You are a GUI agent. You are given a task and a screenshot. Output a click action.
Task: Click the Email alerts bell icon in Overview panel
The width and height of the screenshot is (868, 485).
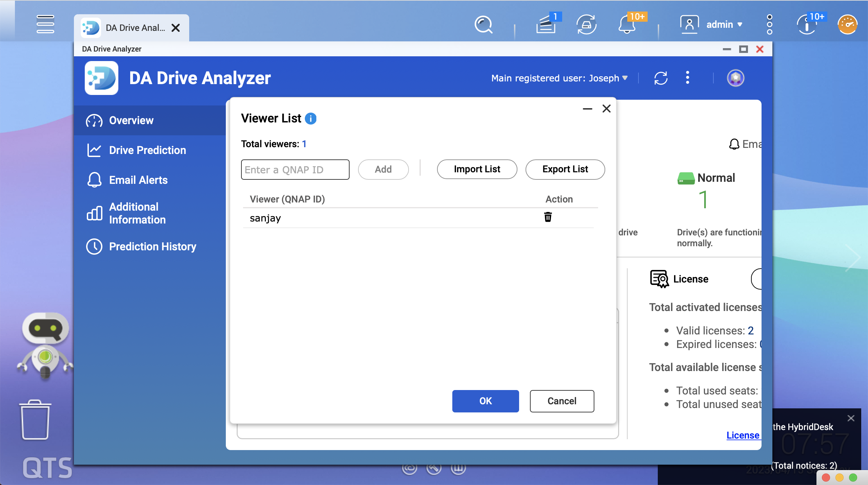click(x=734, y=144)
